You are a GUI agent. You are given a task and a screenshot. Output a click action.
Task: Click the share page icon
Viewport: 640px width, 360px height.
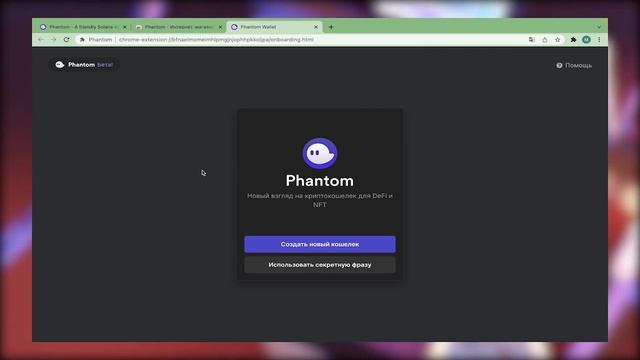(544, 40)
